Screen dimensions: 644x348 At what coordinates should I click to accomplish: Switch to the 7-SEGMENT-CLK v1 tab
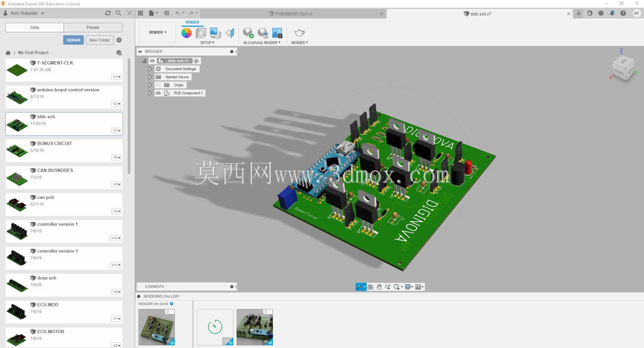tap(293, 14)
